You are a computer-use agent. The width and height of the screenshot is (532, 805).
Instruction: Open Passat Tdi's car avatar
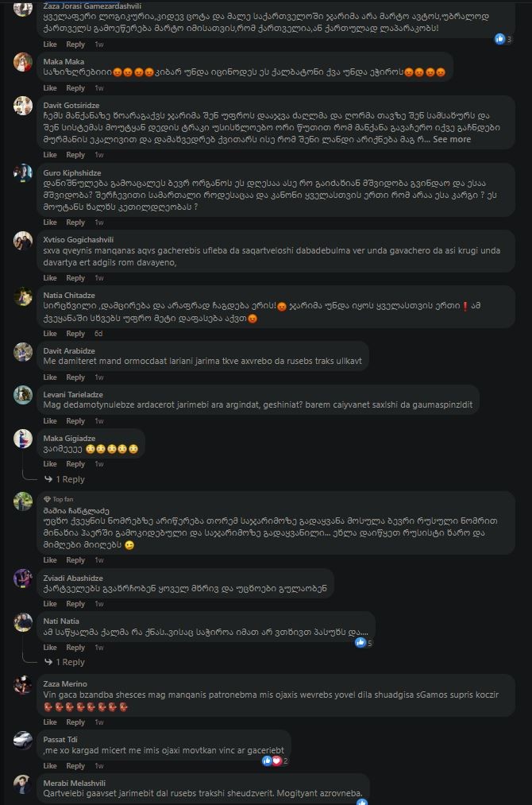[x=23, y=740]
